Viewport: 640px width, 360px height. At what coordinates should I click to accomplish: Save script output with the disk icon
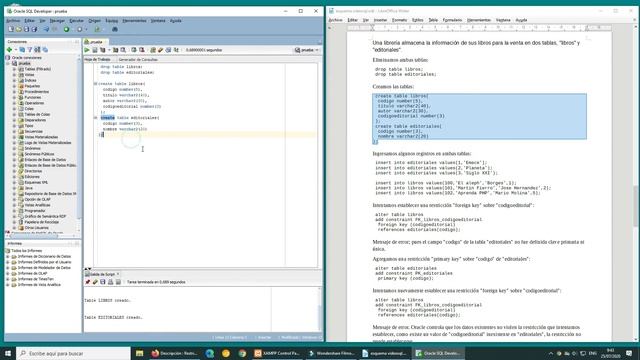103,282
